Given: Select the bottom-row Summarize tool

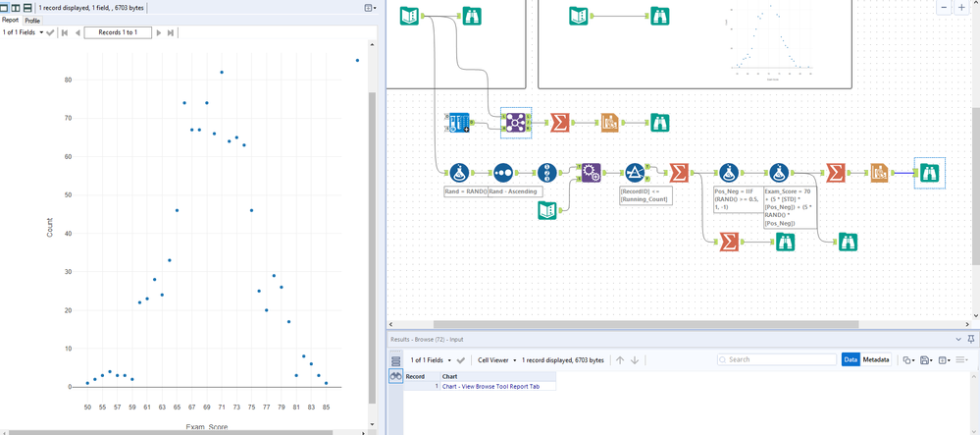Looking at the screenshot, I should (x=729, y=242).
